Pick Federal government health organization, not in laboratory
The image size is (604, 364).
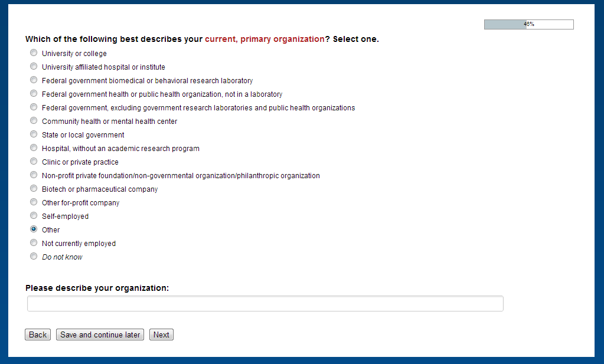click(x=34, y=94)
